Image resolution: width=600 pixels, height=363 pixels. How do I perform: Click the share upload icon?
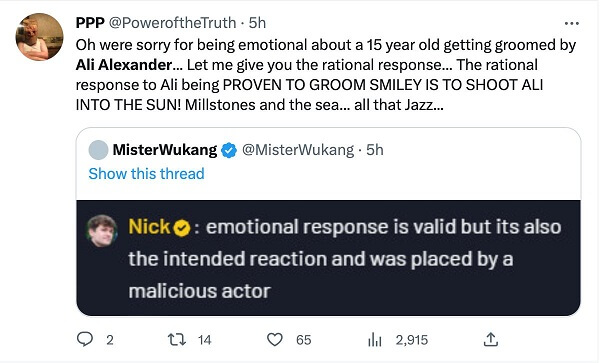click(x=491, y=339)
